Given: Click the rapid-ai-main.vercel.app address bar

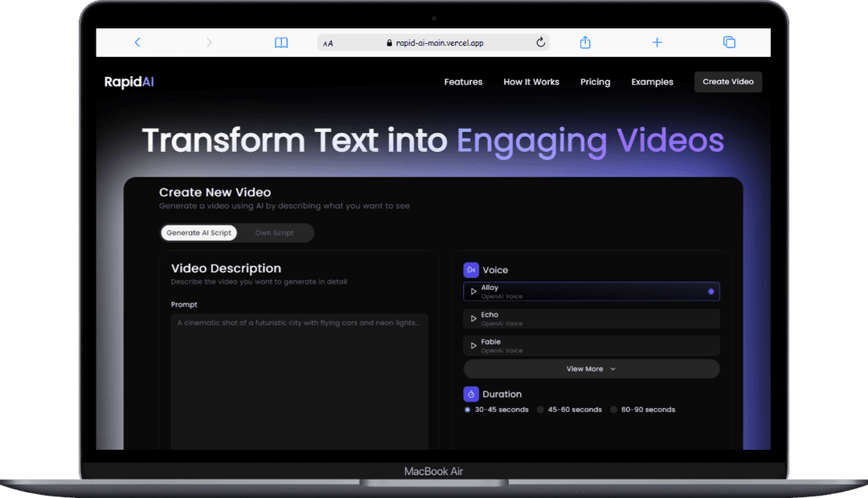Looking at the screenshot, I should [x=433, y=43].
